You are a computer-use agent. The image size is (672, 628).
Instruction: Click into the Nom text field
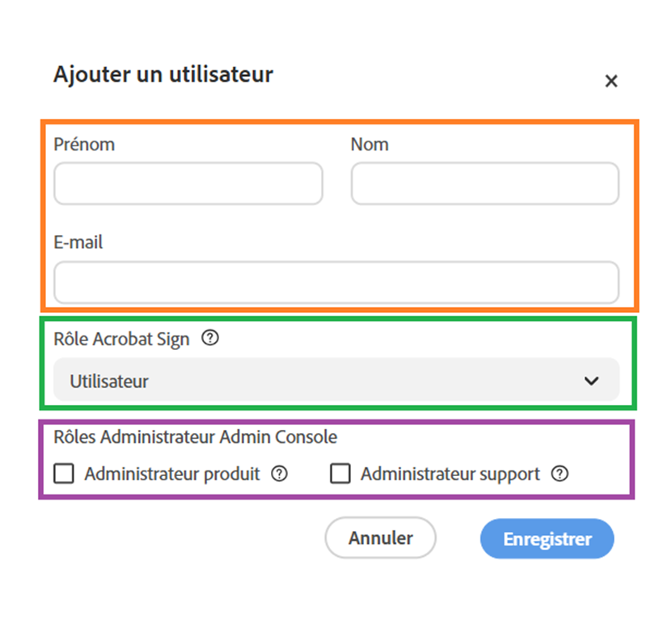tap(484, 183)
